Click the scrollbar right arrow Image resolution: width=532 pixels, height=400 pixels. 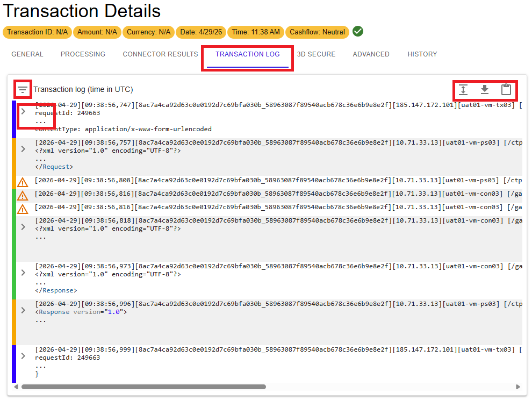[x=517, y=387]
